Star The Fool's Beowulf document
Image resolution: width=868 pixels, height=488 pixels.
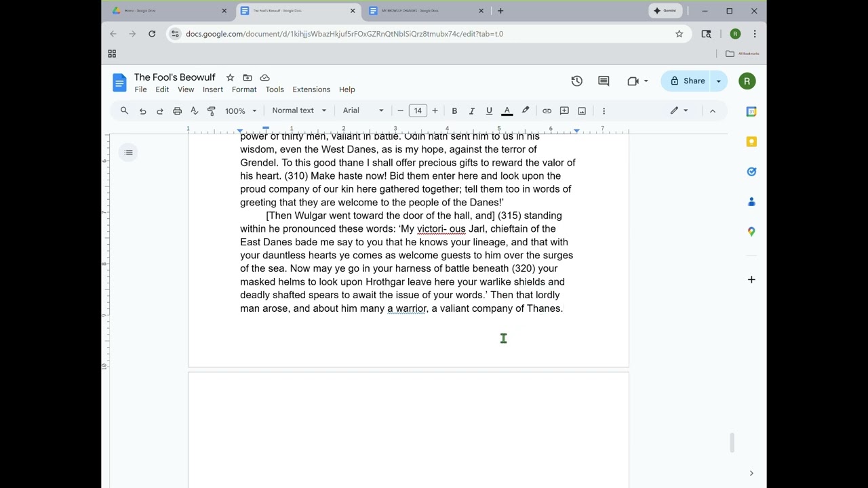(x=230, y=78)
